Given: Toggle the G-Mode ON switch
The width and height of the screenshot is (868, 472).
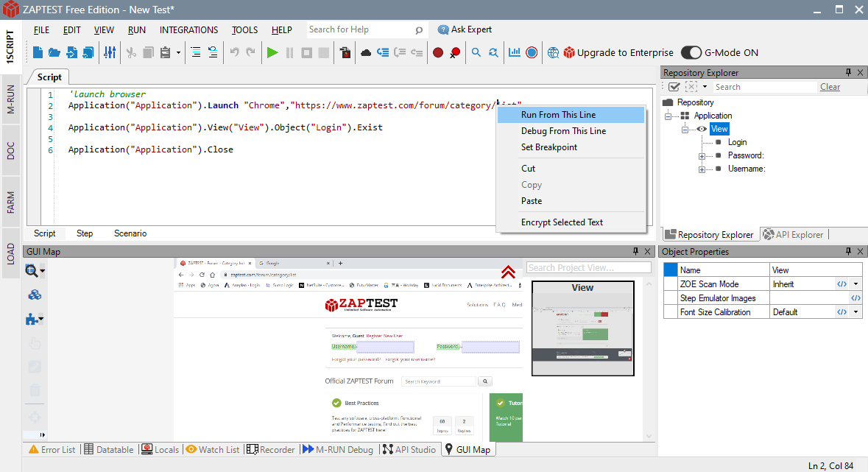Looking at the screenshot, I should (691, 52).
